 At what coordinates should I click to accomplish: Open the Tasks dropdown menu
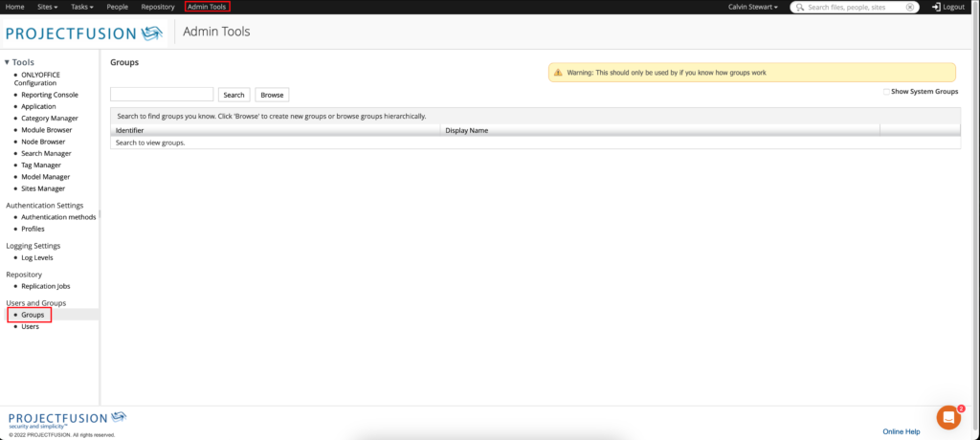pyautogui.click(x=82, y=7)
